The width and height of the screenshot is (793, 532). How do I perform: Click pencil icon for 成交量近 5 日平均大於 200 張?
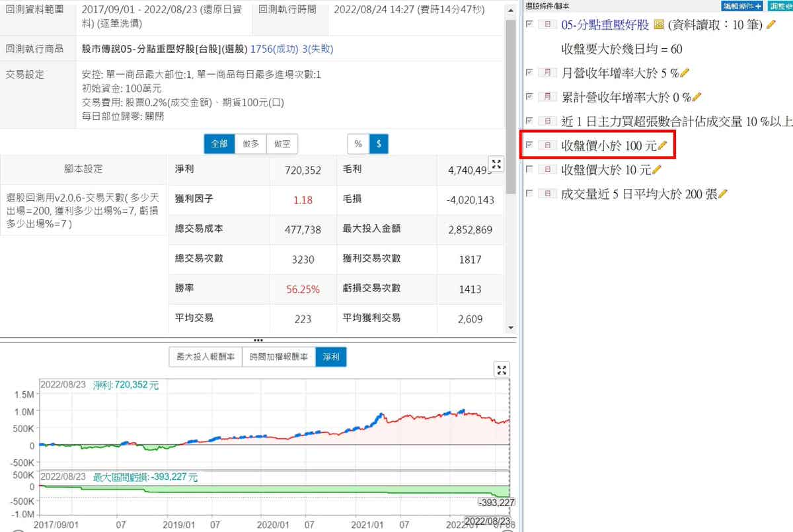tap(722, 194)
